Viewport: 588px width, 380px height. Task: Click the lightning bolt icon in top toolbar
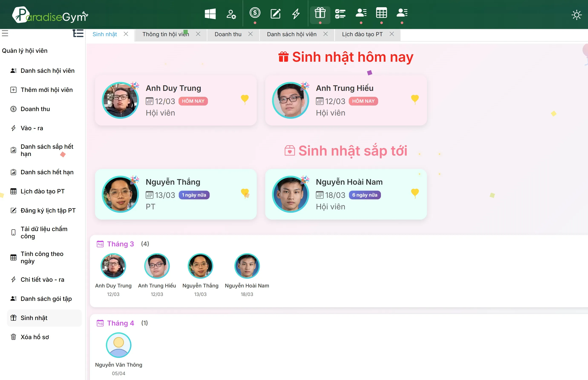pos(296,14)
